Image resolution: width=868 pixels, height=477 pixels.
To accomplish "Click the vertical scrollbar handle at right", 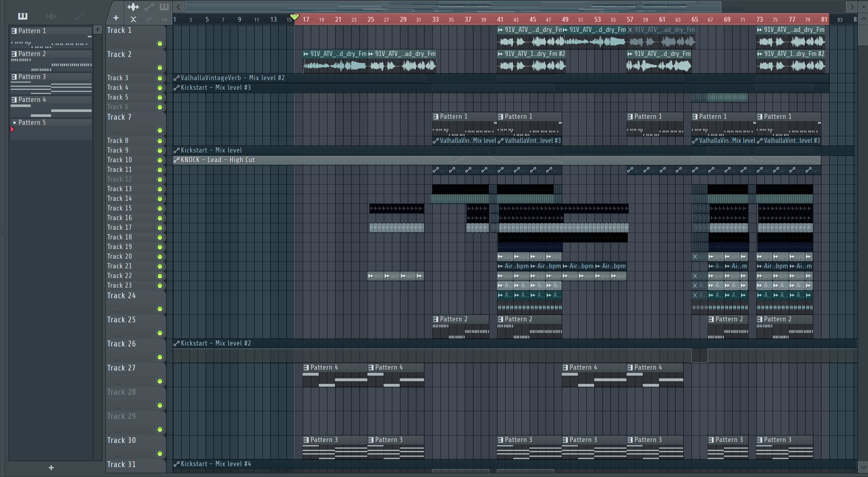I will coord(863,35).
